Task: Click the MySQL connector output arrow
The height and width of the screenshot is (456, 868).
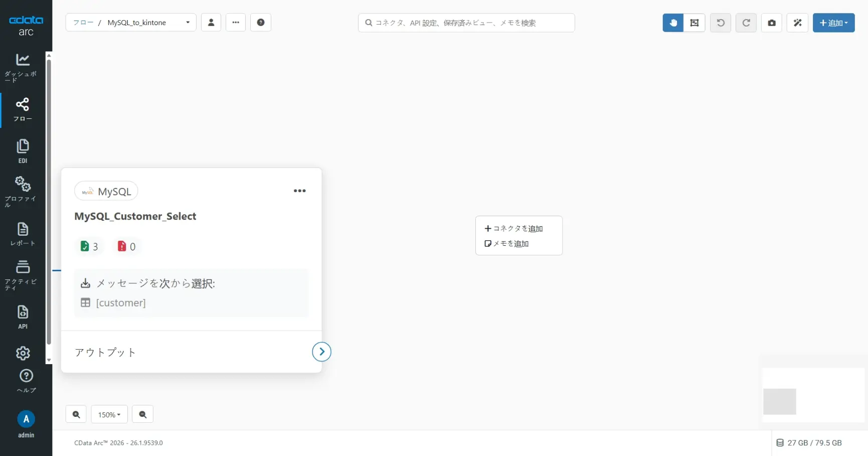Action: click(322, 352)
